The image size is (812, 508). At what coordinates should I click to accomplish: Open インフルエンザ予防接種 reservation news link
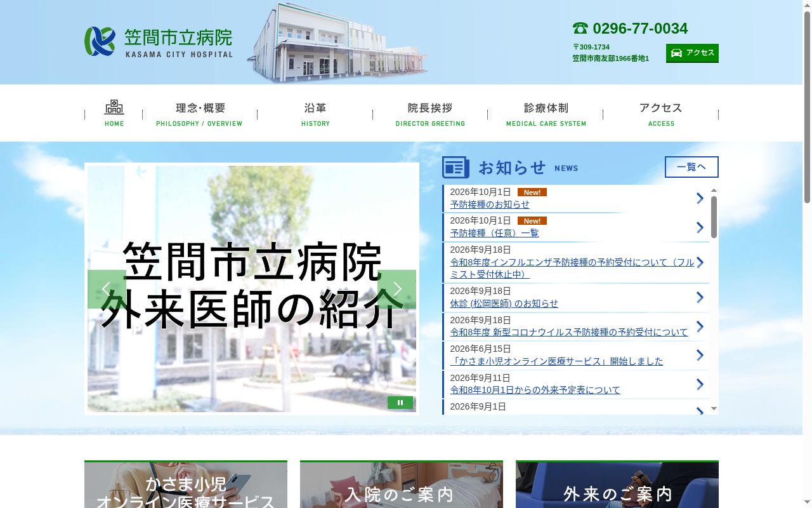pyautogui.click(x=572, y=268)
